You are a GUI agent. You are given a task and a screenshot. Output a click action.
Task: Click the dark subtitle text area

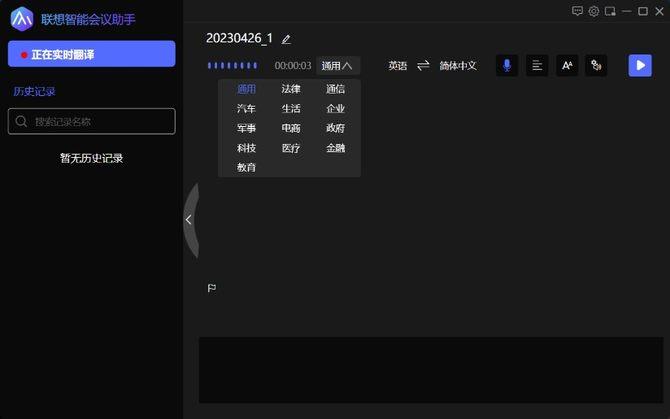pos(431,370)
